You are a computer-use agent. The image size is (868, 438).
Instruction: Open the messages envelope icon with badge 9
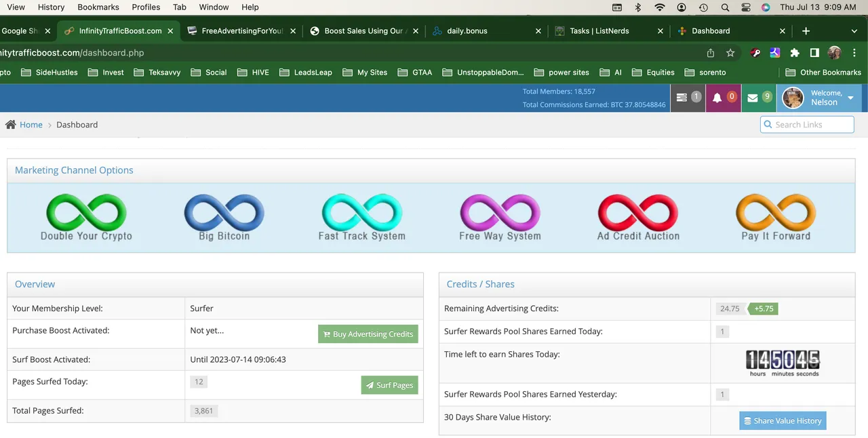tap(759, 98)
